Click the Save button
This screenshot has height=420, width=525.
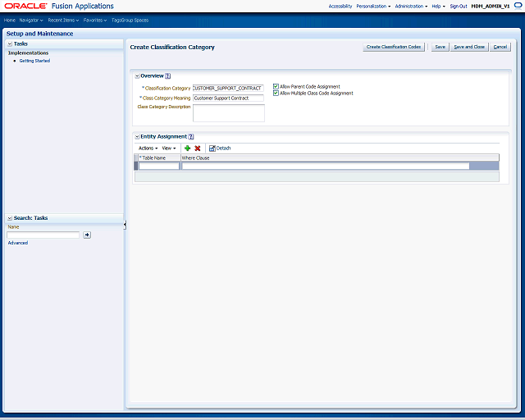(440, 47)
